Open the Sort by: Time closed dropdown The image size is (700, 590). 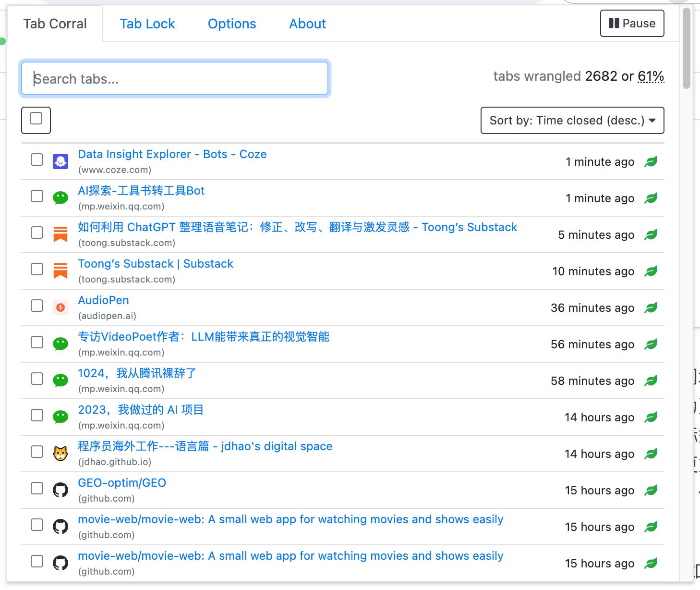point(571,121)
